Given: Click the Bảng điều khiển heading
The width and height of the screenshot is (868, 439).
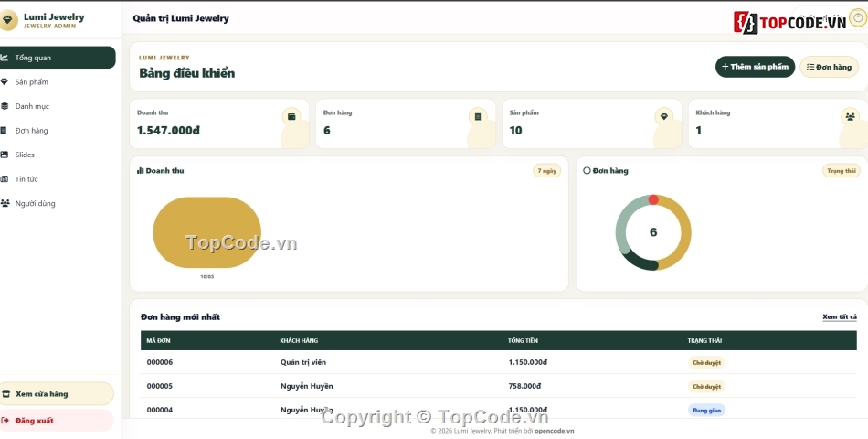Looking at the screenshot, I should coord(187,73).
